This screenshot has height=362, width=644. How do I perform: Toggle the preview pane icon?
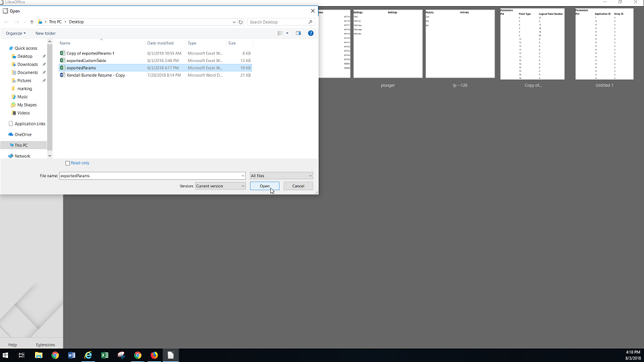tap(298, 33)
